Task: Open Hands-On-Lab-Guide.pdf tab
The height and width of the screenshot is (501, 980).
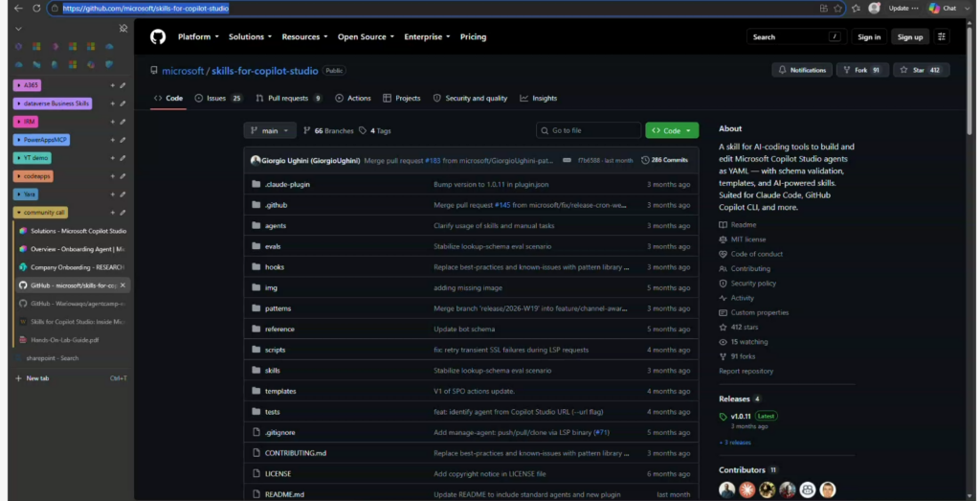Action: 73,340
